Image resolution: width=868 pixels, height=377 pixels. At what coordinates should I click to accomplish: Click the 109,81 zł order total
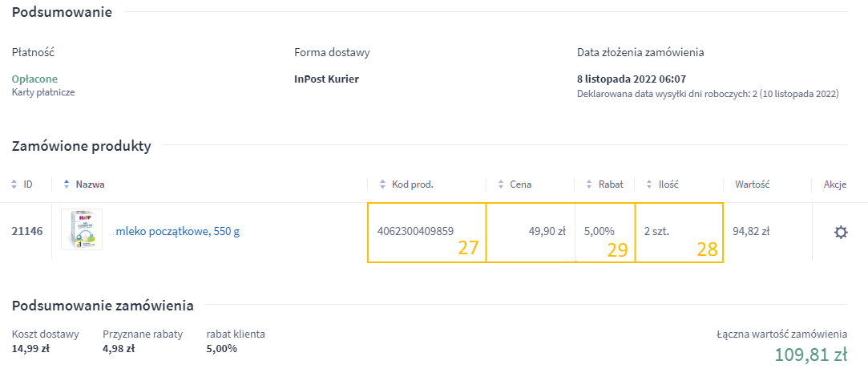[810, 355]
